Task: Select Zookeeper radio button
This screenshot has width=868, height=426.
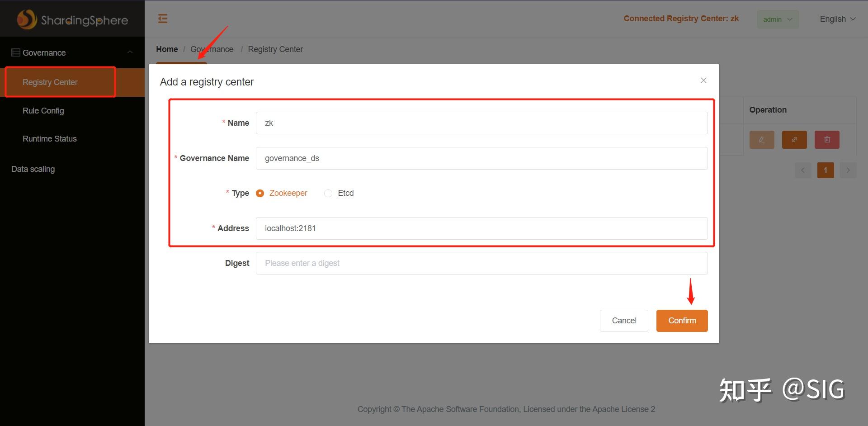Action: [x=260, y=193]
